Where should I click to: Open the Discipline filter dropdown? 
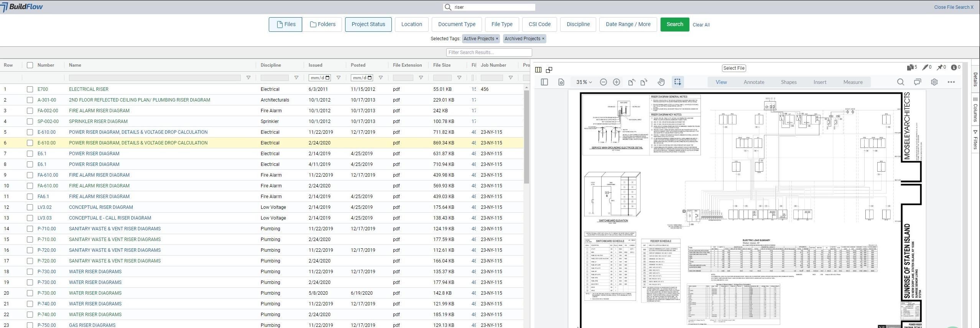[578, 24]
